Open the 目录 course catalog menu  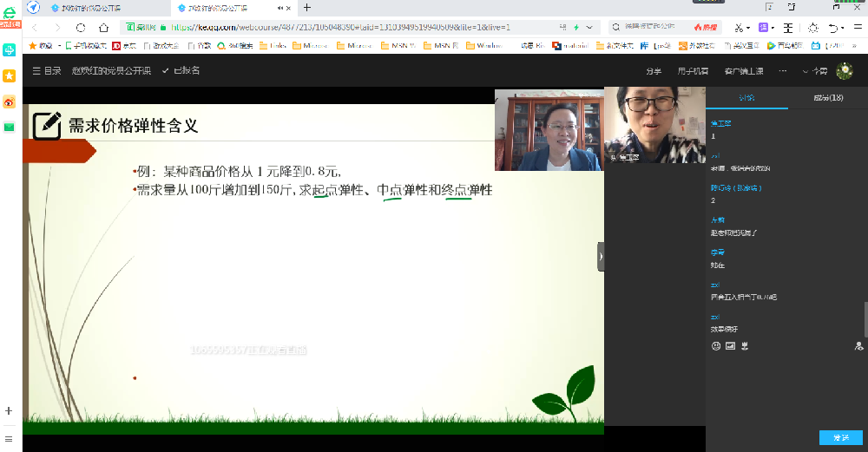tap(46, 70)
